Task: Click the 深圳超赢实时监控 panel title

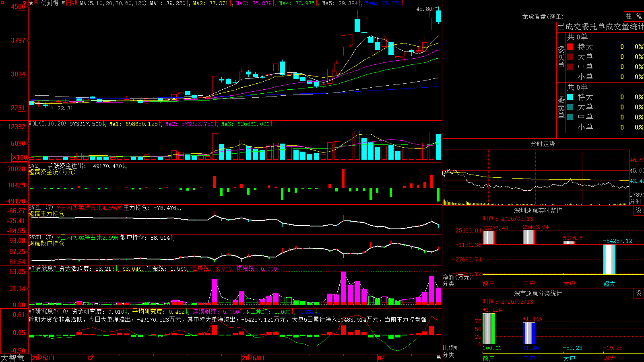Action: (538, 210)
